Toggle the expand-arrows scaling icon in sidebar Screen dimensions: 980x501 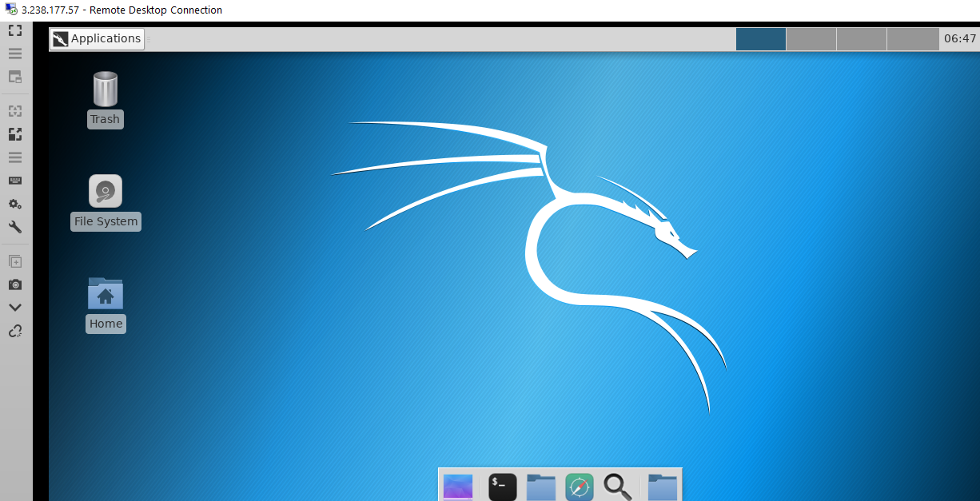[x=15, y=134]
